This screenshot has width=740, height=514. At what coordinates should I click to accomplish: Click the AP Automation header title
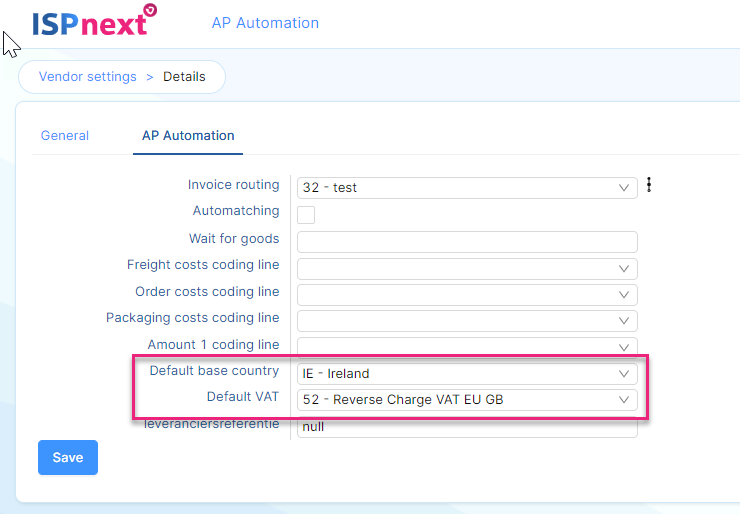click(265, 22)
